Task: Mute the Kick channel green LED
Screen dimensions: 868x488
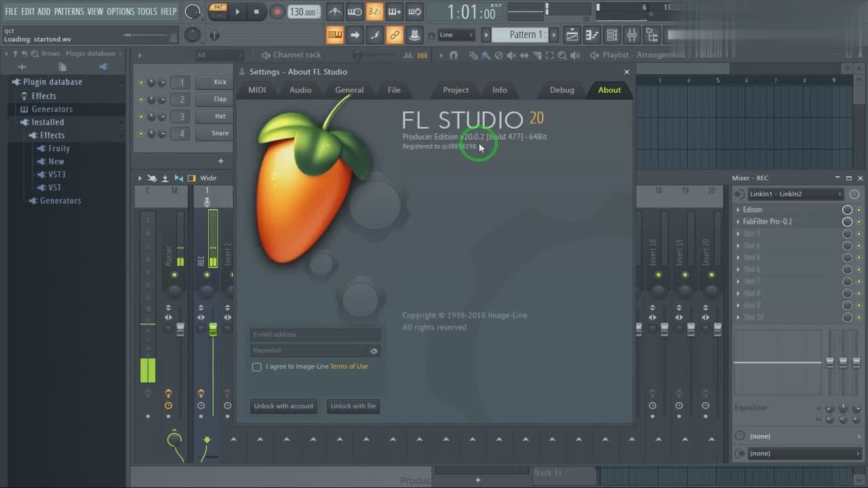Action: tap(141, 83)
